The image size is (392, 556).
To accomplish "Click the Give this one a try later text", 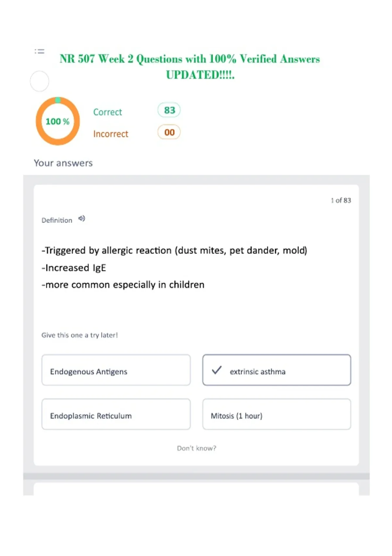I will [80, 335].
